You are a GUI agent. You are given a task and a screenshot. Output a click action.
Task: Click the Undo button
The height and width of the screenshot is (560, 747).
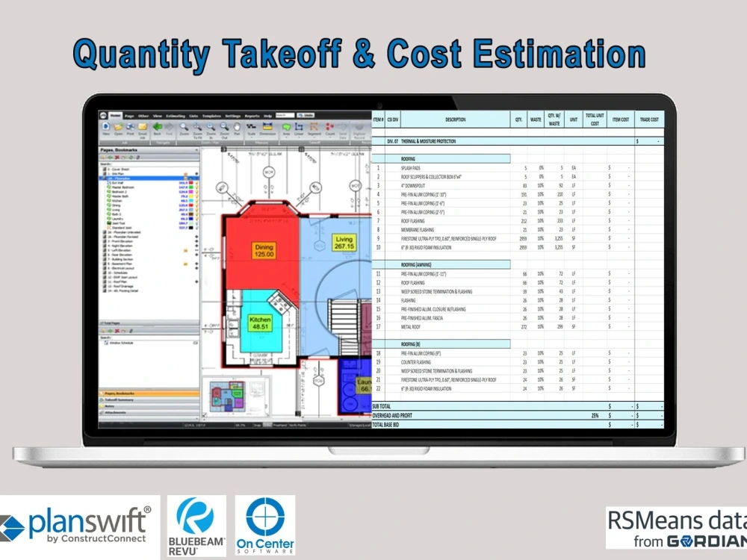pyautogui.click(x=306, y=115)
